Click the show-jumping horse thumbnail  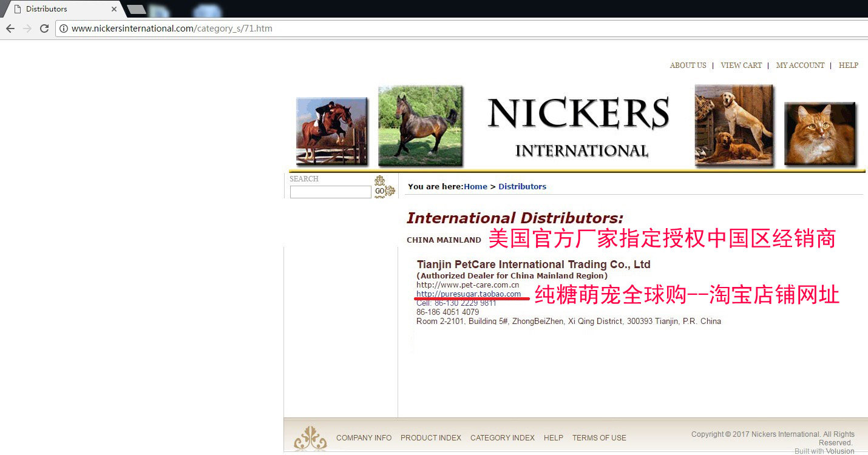(x=331, y=131)
